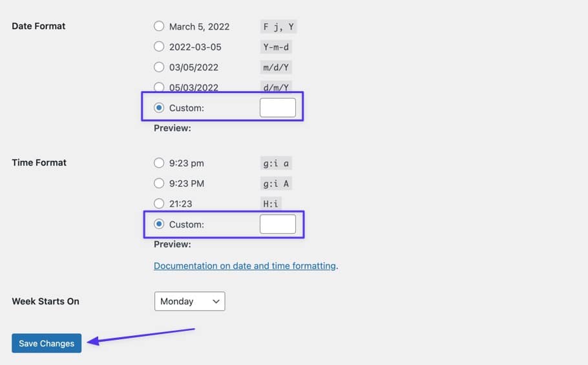This screenshot has width=588, height=365.
Task: Select the 03/05/2022 date format radio button
Action: tap(159, 67)
